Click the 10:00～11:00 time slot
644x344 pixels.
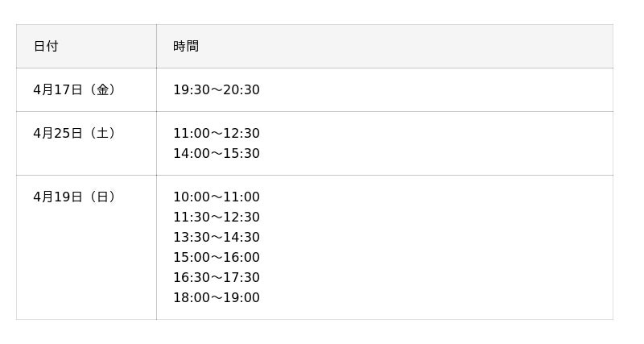click(x=216, y=197)
